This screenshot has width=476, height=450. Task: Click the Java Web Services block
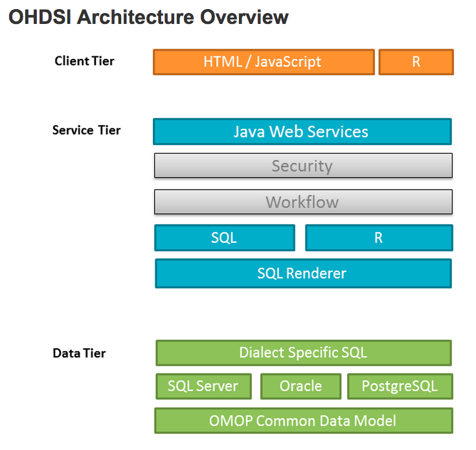(x=302, y=131)
